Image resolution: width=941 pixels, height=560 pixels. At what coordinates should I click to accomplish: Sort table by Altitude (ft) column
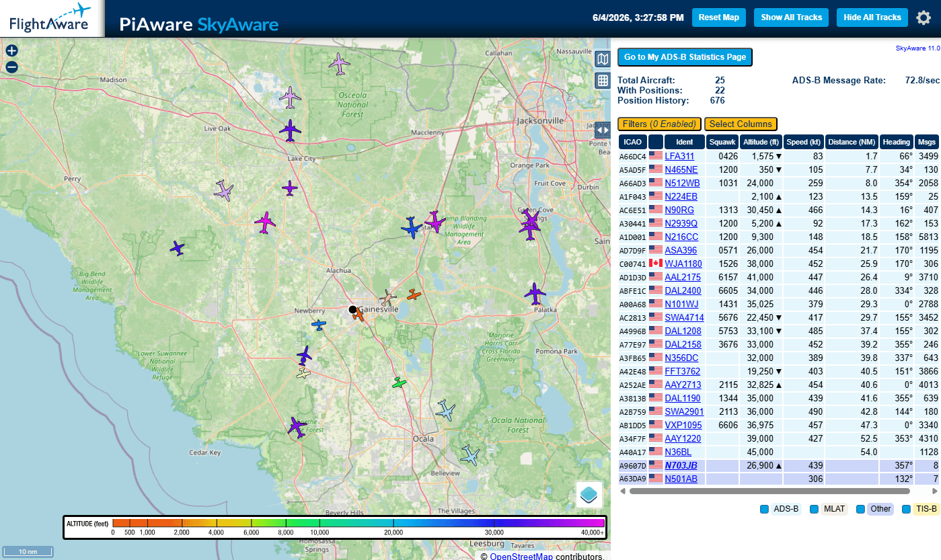coord(761,142)
